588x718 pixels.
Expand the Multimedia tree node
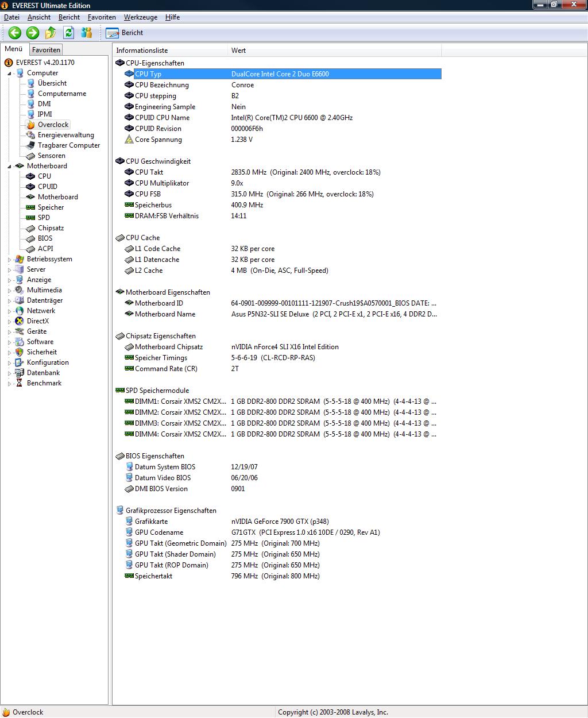coord(9,291)
